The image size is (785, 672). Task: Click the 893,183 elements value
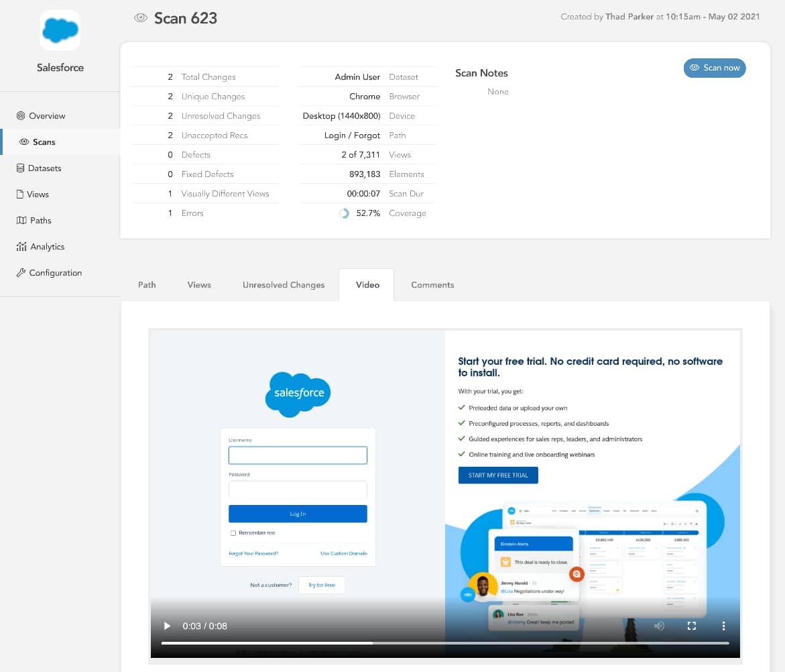coord(365,174)
